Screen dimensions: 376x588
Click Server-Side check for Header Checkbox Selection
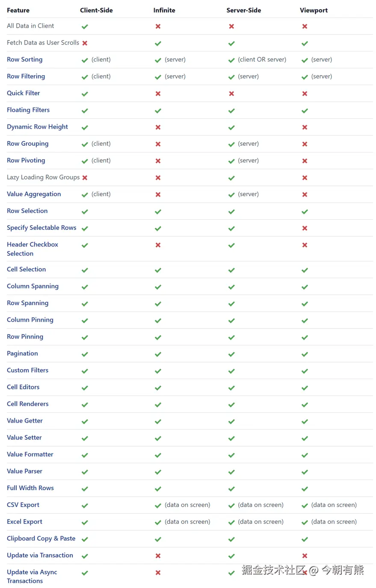(x=231, y=245)
